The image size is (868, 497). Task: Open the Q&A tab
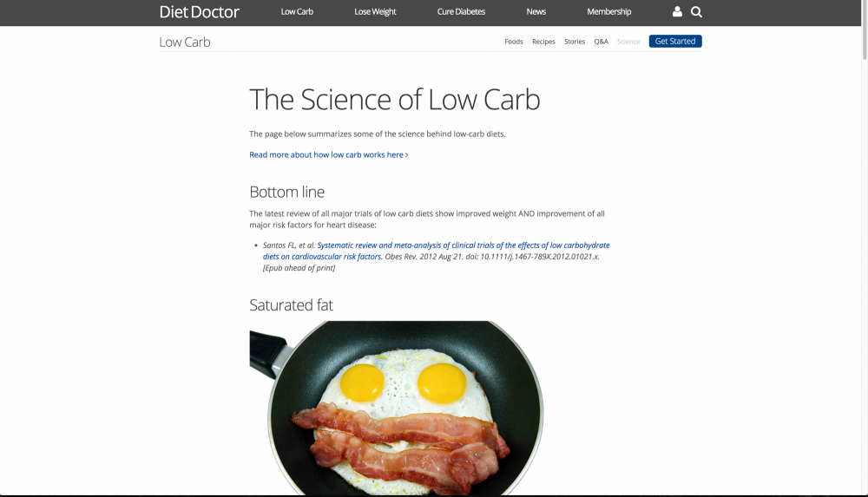tap(601, 42)
